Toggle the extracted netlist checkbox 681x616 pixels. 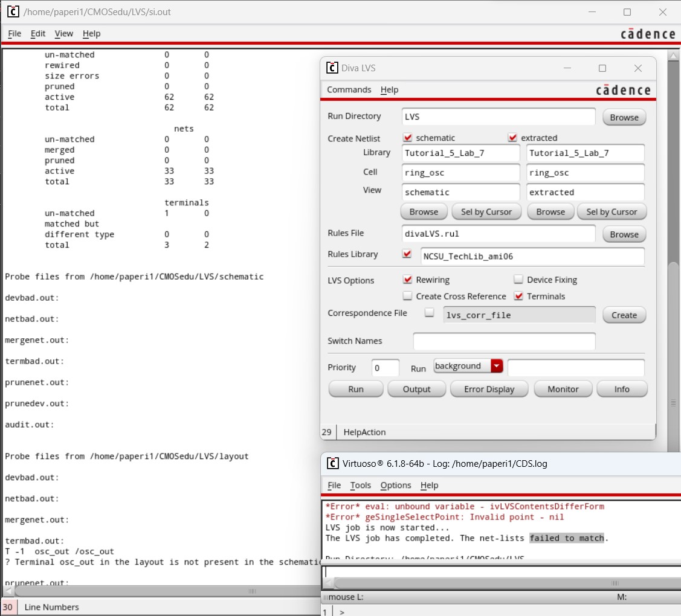[x=513, y=138]
